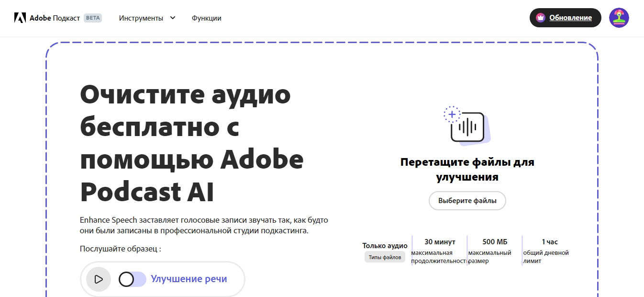The height and width of the screenshot is (297, 644).
Task: Click the dotted plus add-file icon
Action: point(452,114)
